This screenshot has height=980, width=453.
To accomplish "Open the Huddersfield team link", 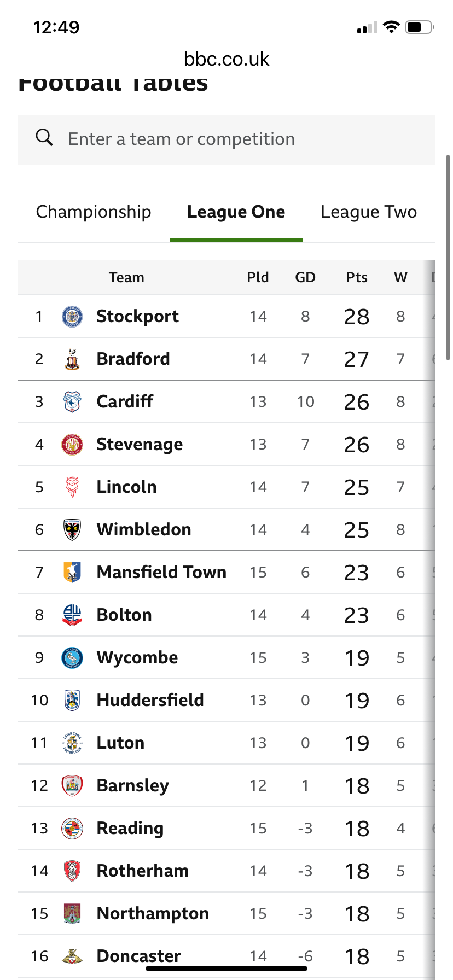I will [x=150, y=701].
